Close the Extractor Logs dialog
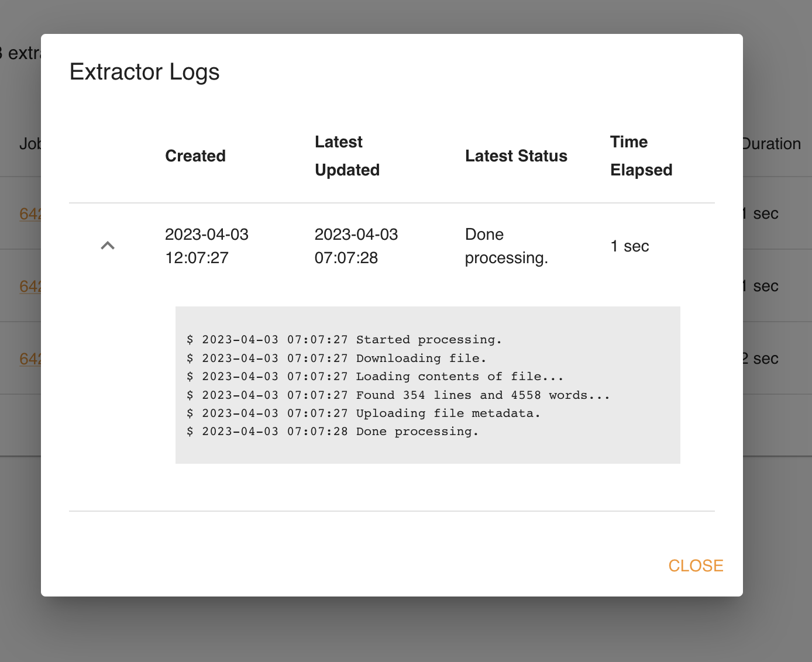Image resolution: width=812 pixels, height=662 pixels. 696,566
